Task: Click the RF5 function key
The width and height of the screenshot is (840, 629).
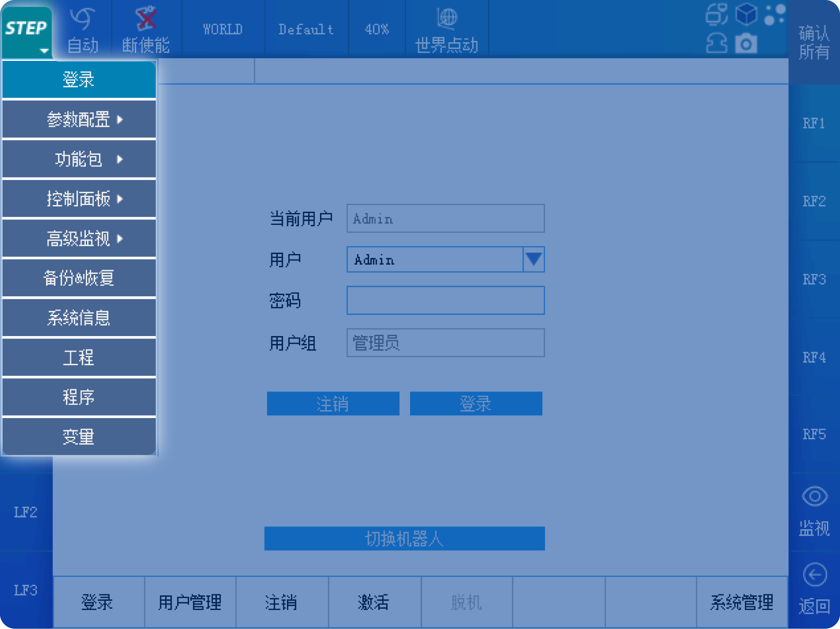Action: tap(814, 435)
